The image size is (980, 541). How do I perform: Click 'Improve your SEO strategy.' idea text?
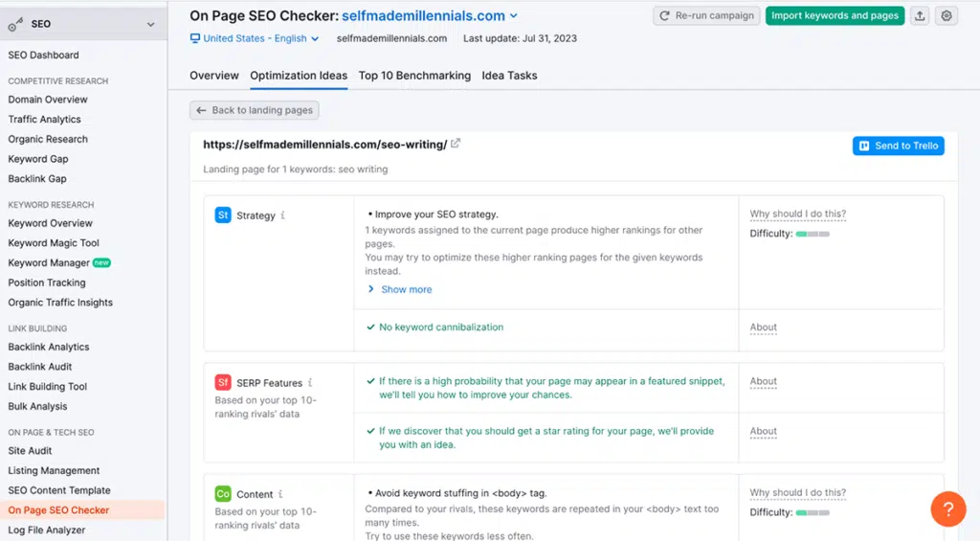[x=436, y=214]
